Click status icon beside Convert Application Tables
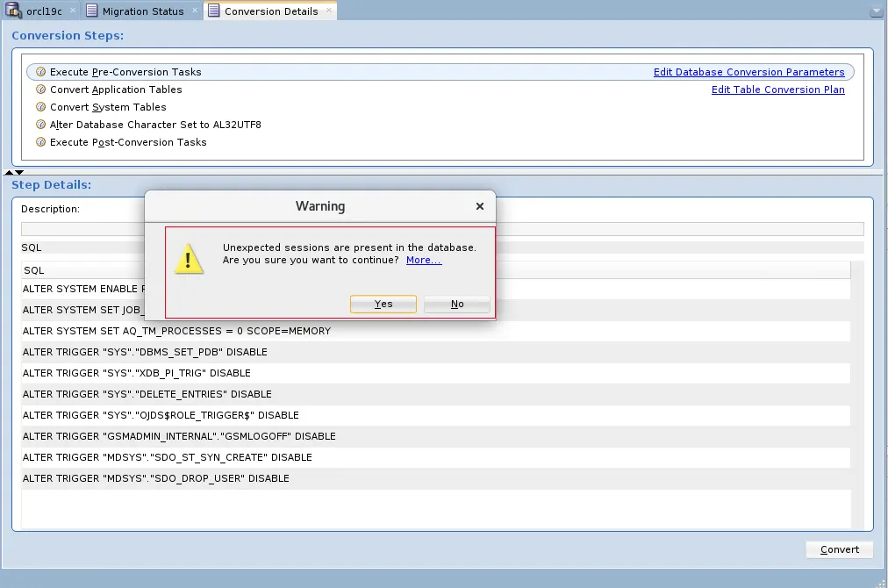 point(40,90)
